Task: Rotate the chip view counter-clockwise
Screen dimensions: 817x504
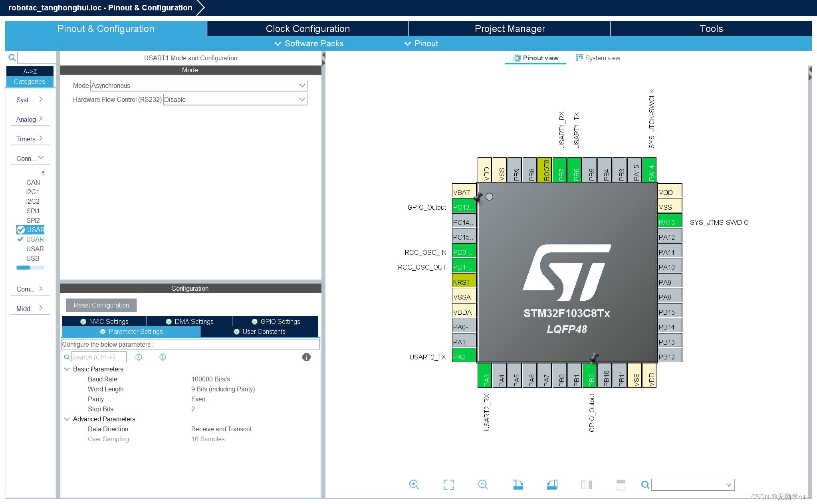Action: [552, 484]
